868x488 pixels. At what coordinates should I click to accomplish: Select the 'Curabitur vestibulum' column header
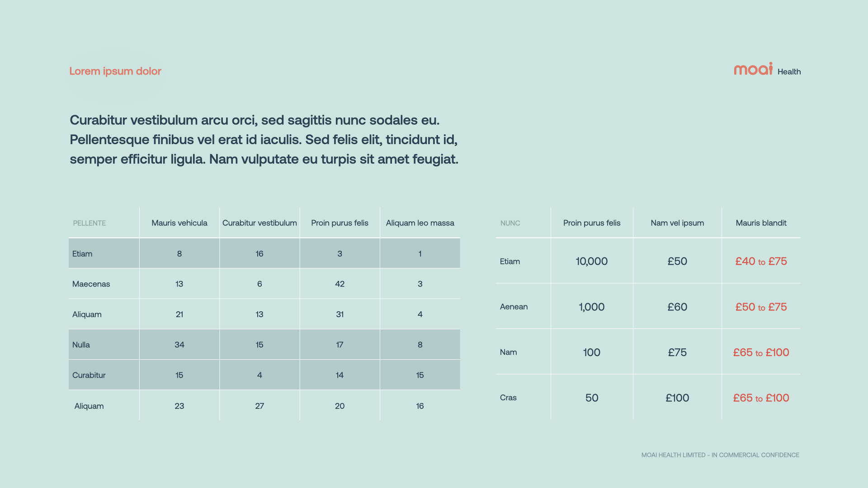coord(259,223)
